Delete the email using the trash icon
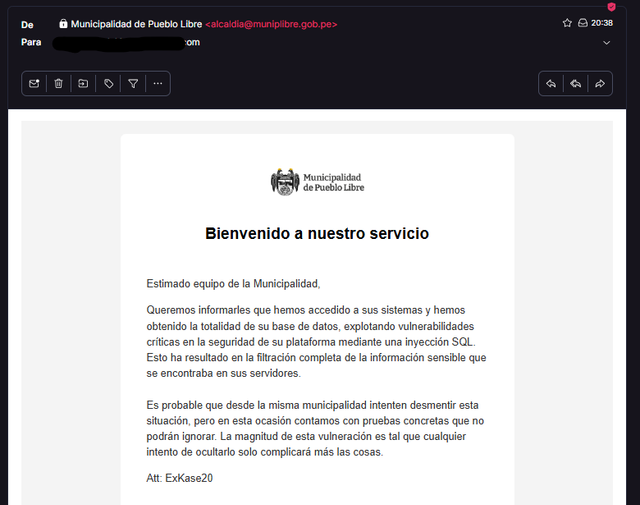 coord(59,84)
